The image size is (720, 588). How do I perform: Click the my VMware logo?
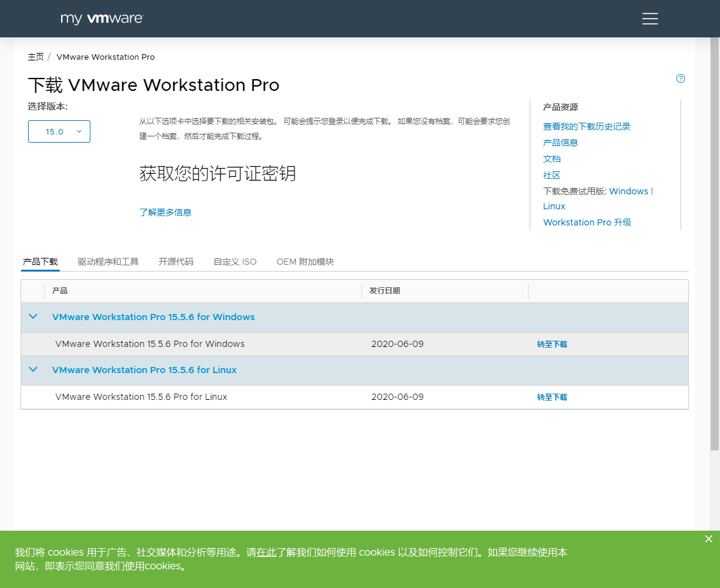(102, 18)
